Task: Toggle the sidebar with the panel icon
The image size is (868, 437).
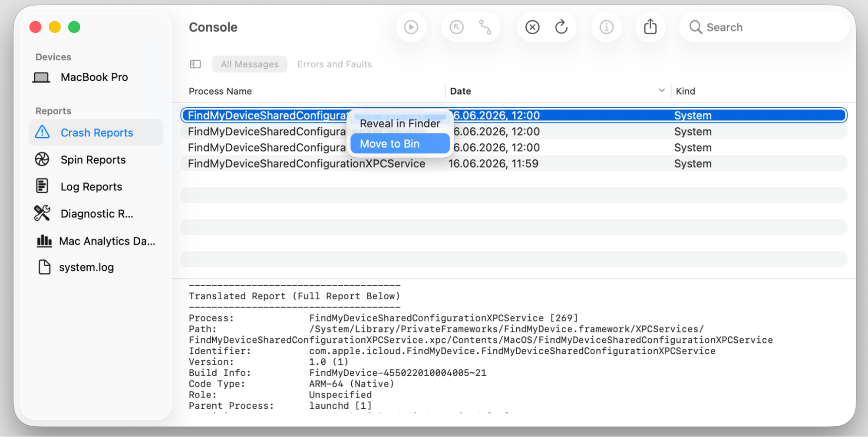Action: (195, 64)
